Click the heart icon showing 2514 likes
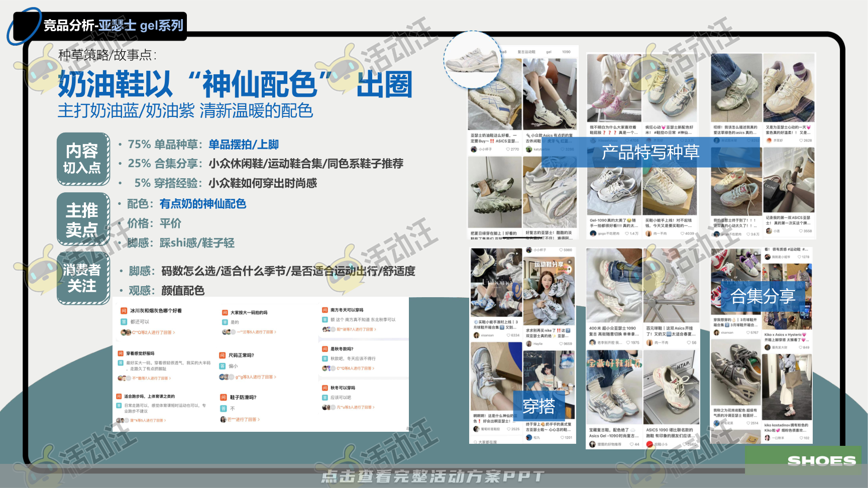Image resolution: width=868 pixels, height=488 pixels. pos(748,423)
